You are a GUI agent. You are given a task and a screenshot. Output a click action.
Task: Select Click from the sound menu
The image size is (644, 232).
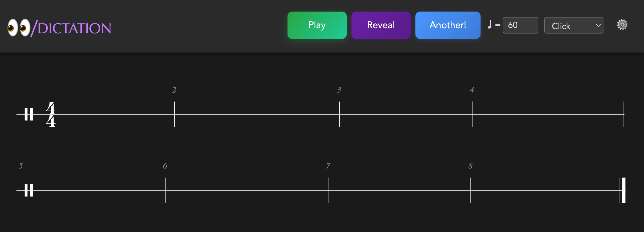[x=561, y=26]
